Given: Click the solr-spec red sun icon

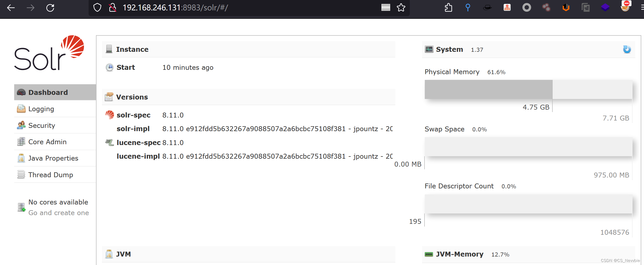Looking at the screenshot, I should click(x=110, y=115).
